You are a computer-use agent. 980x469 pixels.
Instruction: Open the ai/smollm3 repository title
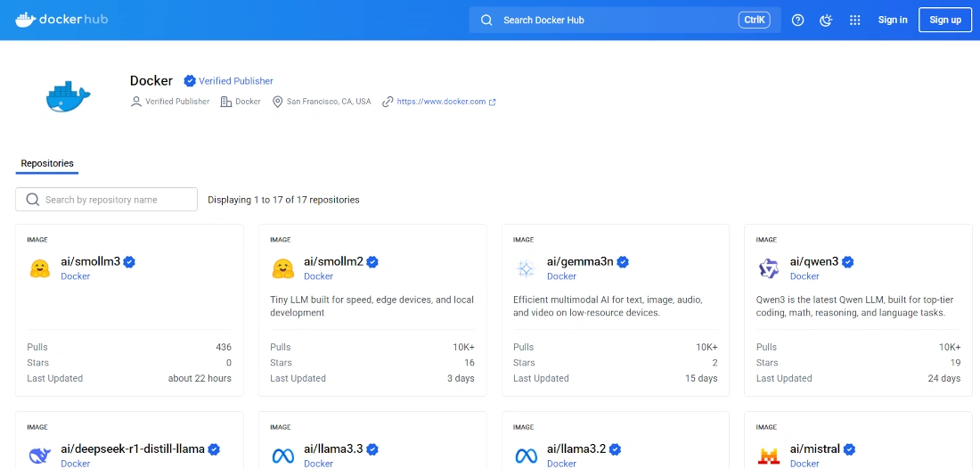pyautogui.click(x=90, y=261)
